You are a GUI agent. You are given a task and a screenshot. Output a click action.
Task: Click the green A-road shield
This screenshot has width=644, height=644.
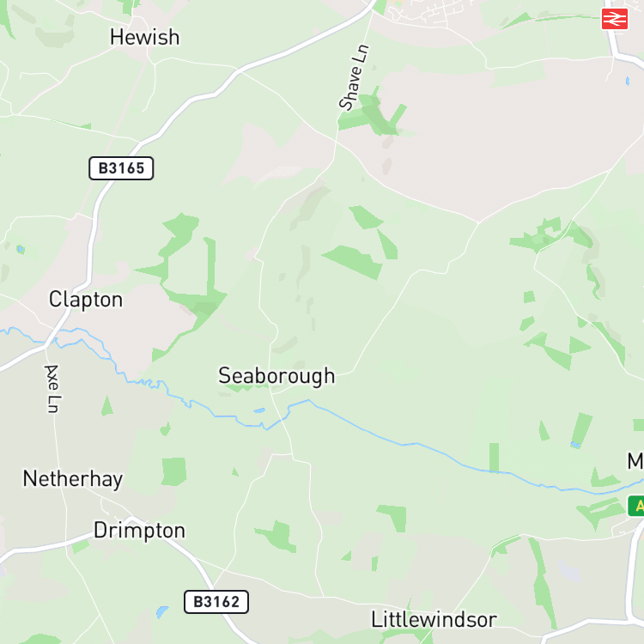[x=636, y=506]
